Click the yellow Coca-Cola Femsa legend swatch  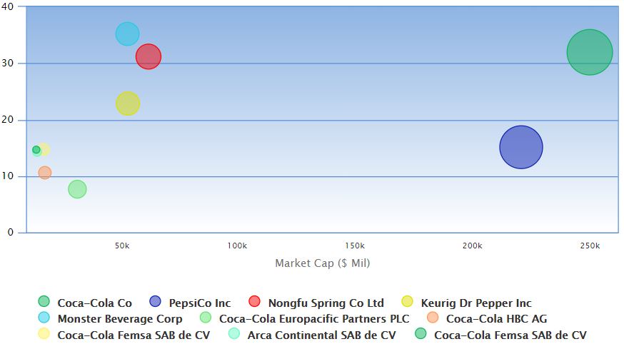(44, 334)
